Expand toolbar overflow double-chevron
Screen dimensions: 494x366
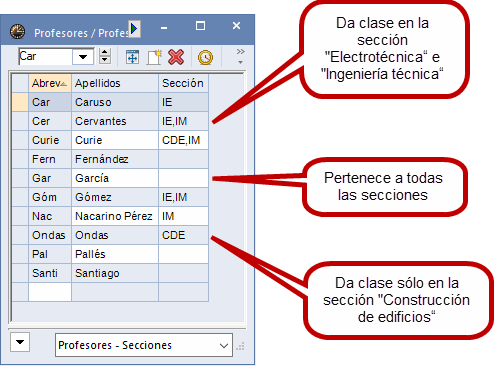(x=240, y=52)
